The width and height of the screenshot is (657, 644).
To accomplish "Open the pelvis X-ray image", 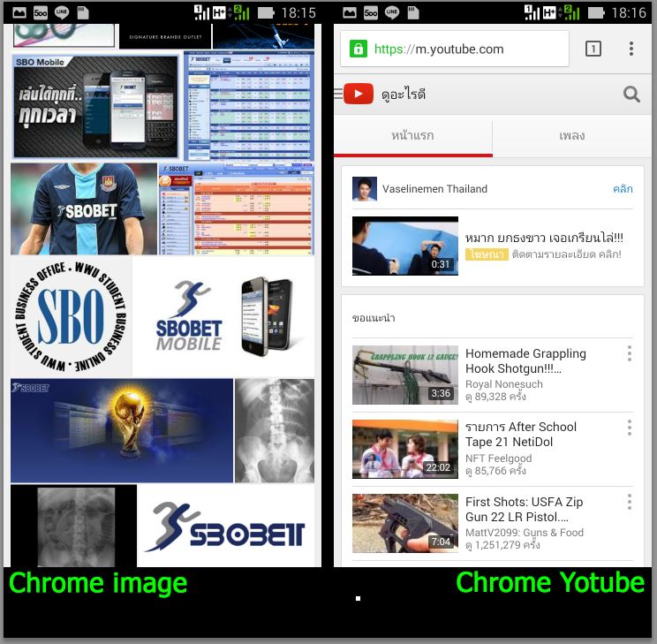I will point(275,430).
